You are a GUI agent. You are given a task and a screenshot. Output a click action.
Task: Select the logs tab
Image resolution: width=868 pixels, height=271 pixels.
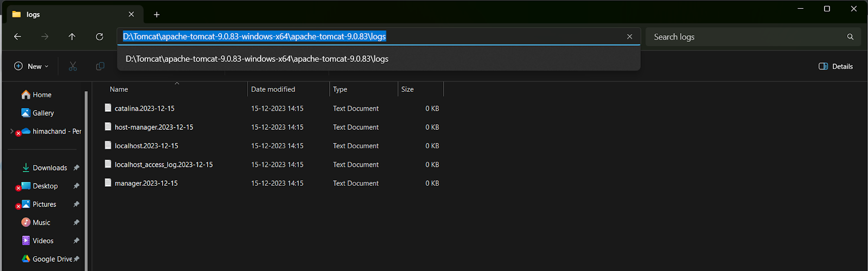pos(74,14)
